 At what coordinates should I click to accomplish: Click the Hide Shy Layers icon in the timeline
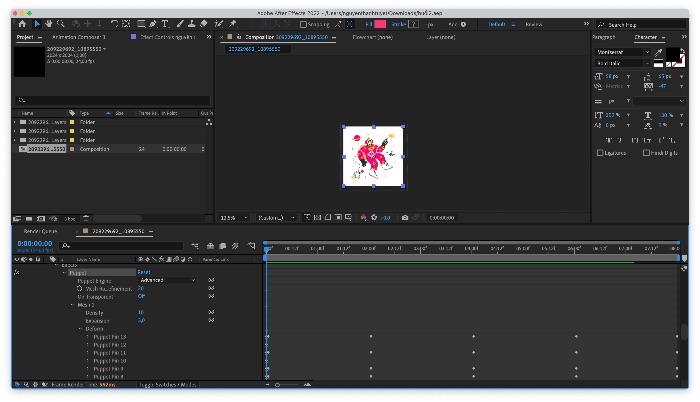click(x=210, y=246)
